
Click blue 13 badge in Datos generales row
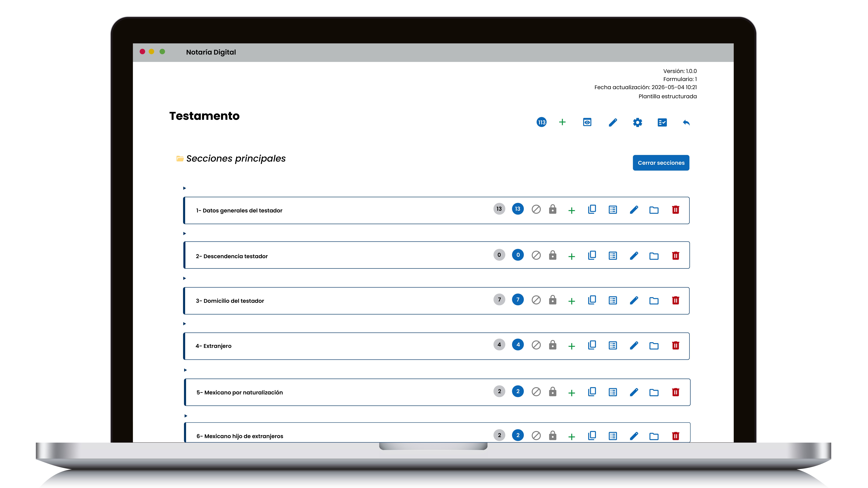coord(518,209)
